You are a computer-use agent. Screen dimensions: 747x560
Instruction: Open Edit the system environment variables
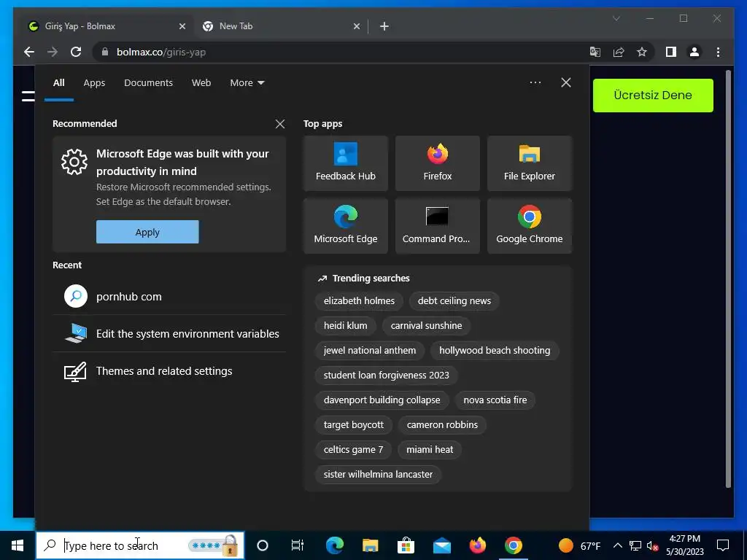[x=169, y=334]
